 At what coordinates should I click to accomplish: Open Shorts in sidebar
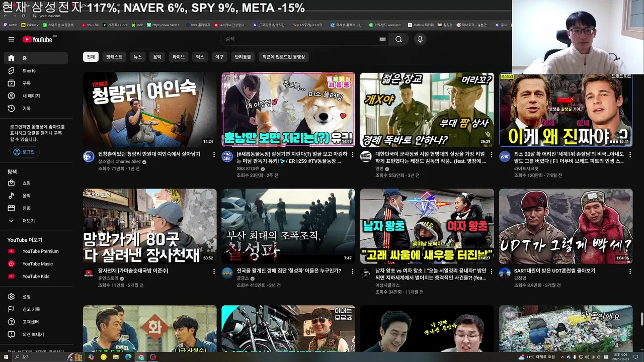click(x=35, y=71)
